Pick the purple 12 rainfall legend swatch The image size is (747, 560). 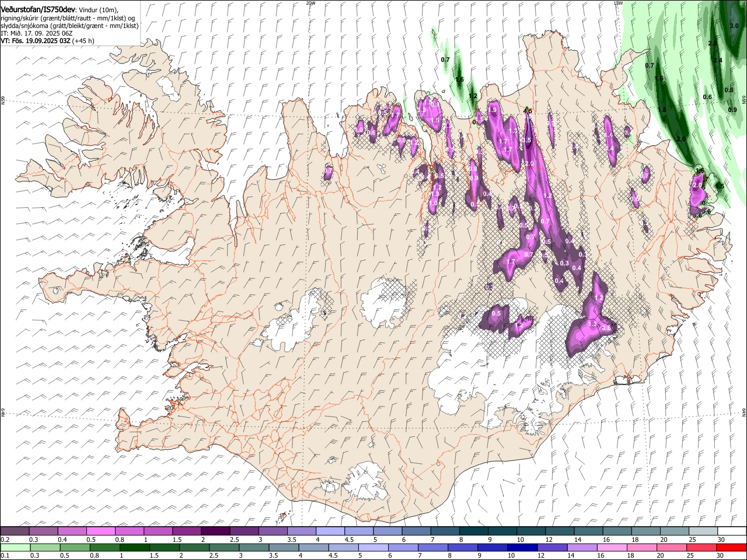point(552,548)
